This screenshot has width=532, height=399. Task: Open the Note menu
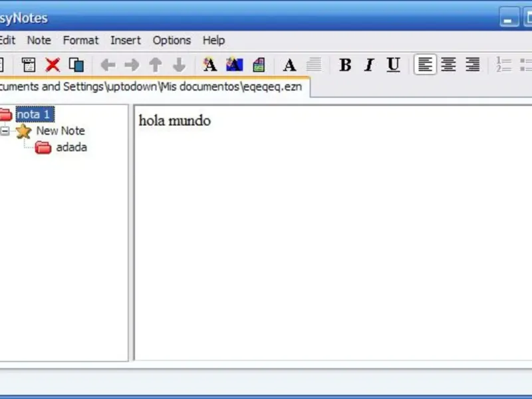click(x=39, y=40)
